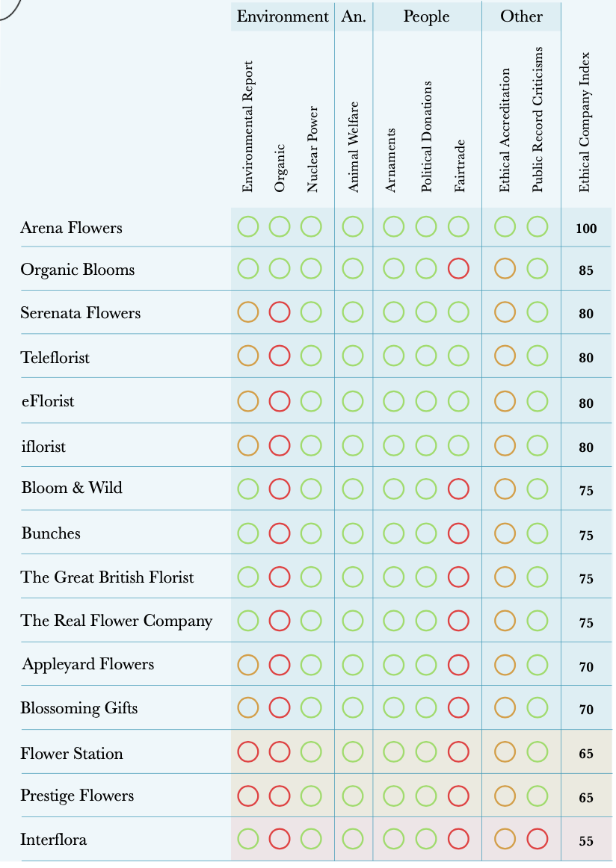This screenshot has height=868, width=616.
Task: Click Blossoming Gifts' score of 70
Action: (586, 710)
